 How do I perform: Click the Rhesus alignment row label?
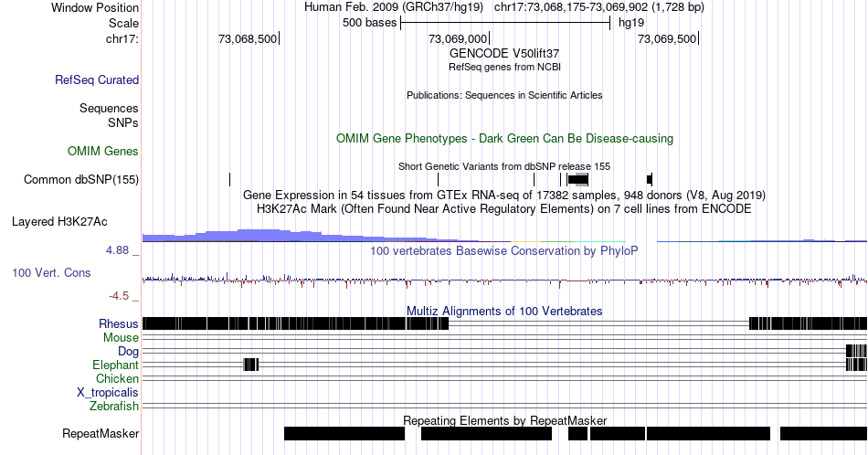tap(119, 323)
